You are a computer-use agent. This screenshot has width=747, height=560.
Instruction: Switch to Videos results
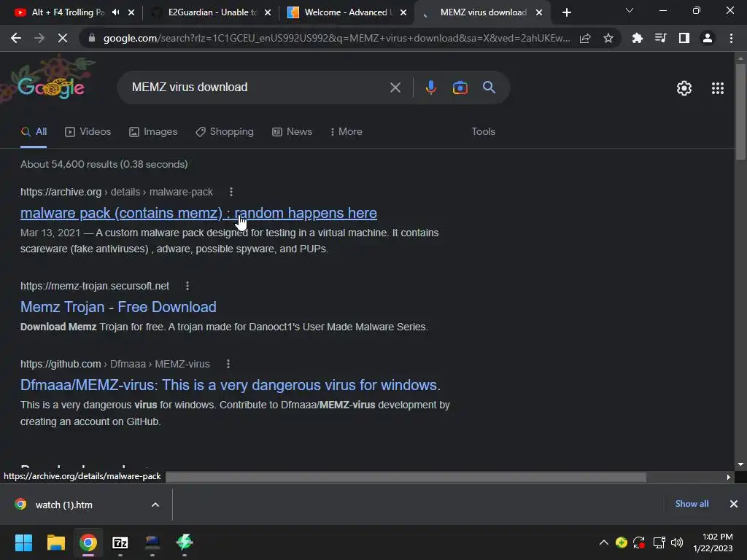[88, 132]
